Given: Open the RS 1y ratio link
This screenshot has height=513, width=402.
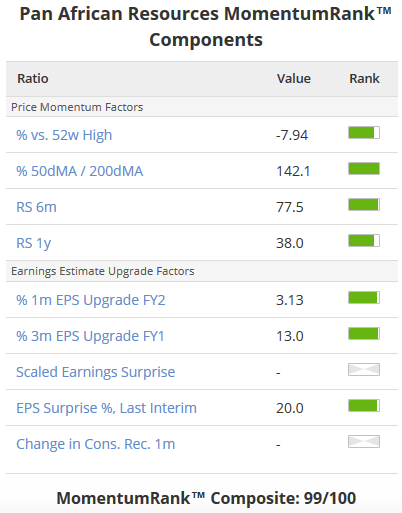Looking at the screenshot, I should pyautogui.click(x=34, y=243).
